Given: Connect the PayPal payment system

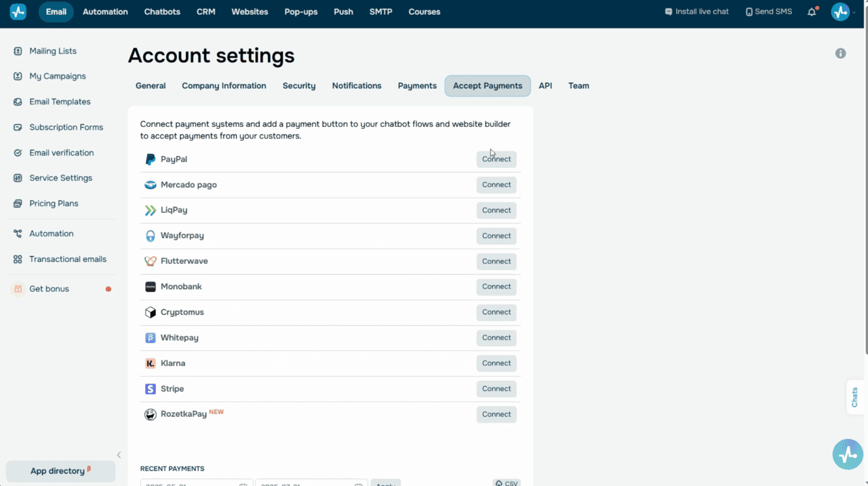Looking at the screenshot, I should coord(496,160).
